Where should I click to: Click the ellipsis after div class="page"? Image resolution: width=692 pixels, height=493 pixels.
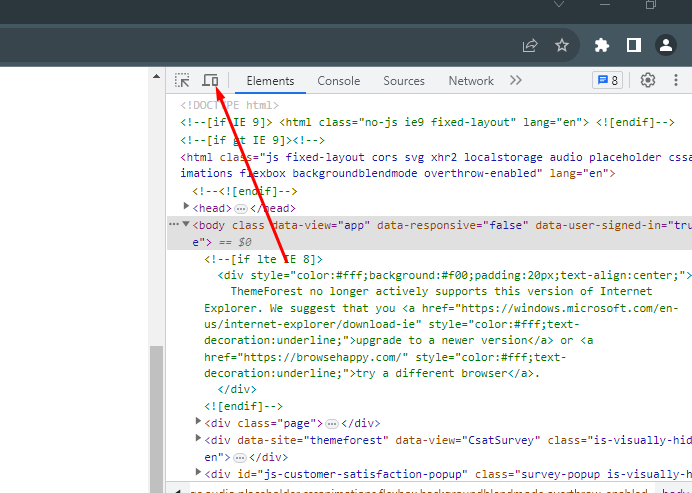332,424
